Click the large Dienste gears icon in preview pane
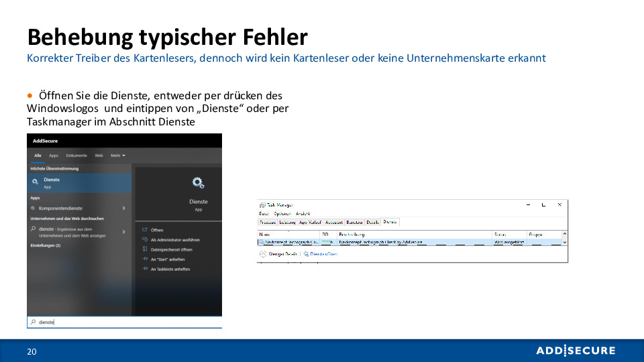Viewport: 644px width, 362px height. pyautogui.click(x=199, y=183)
